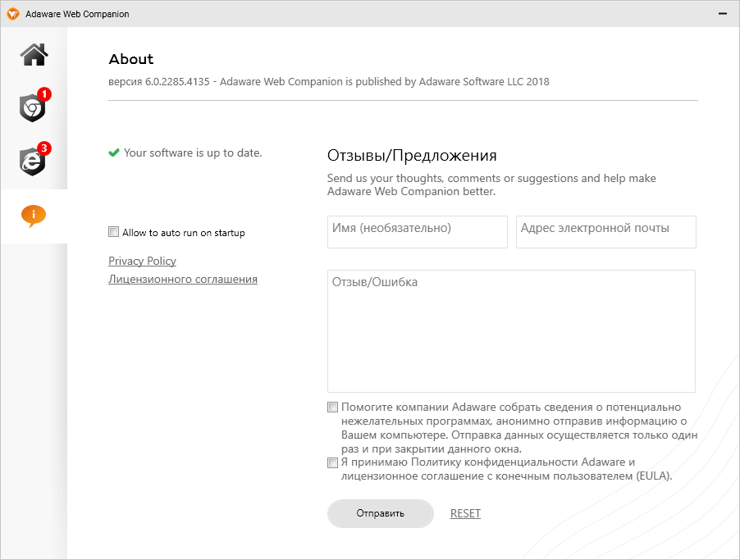Click the Adaware logo in title bar

13,14
